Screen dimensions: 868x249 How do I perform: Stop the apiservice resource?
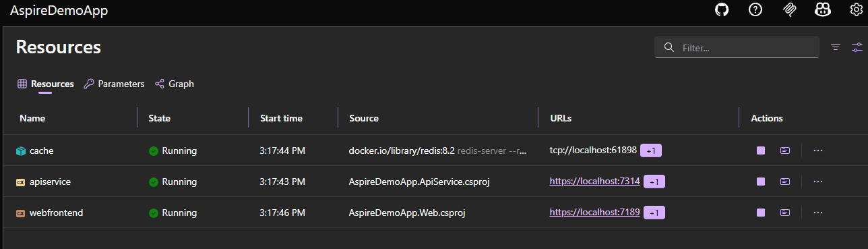tap(761, 182)
